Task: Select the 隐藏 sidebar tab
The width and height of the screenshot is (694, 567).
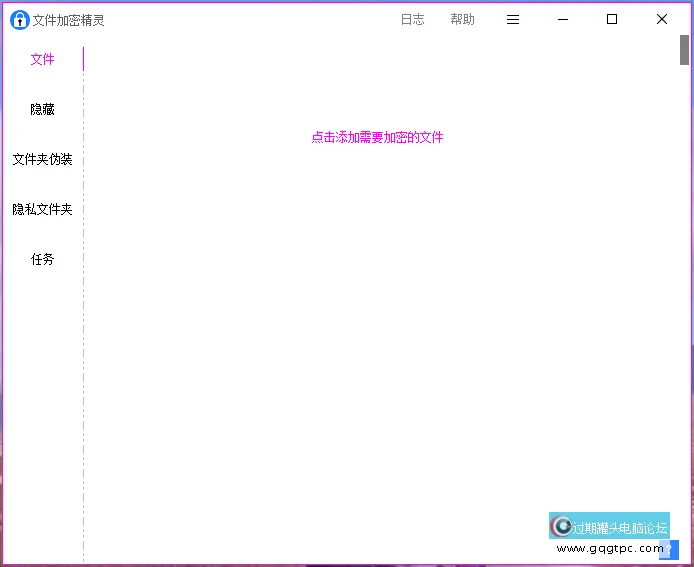Action: (42, 110)
